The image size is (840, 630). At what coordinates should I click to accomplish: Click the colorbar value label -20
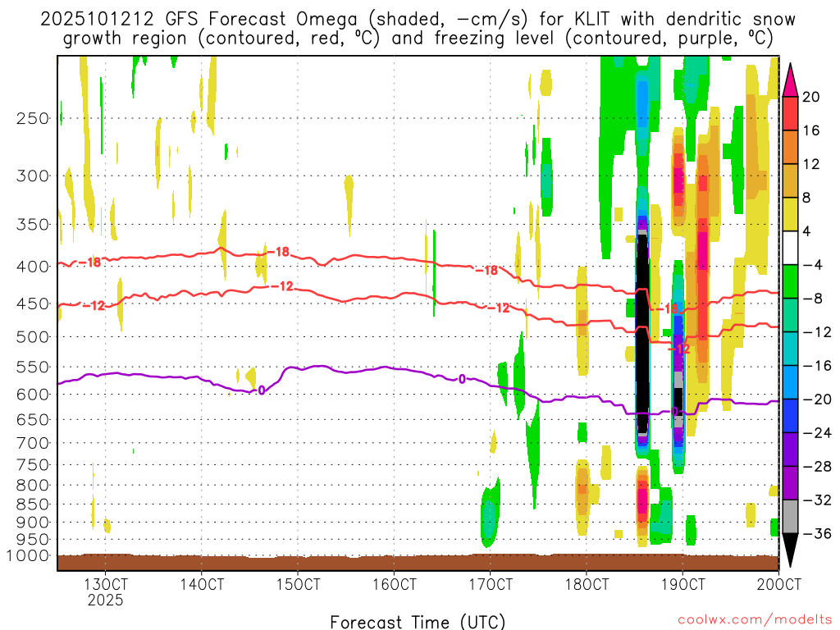(x=816, y=399)
